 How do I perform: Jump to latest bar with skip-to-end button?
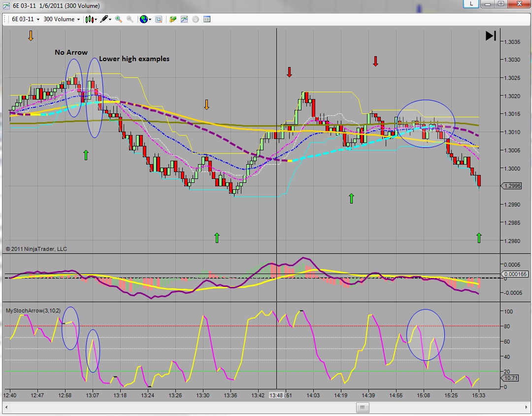[491, 35]
